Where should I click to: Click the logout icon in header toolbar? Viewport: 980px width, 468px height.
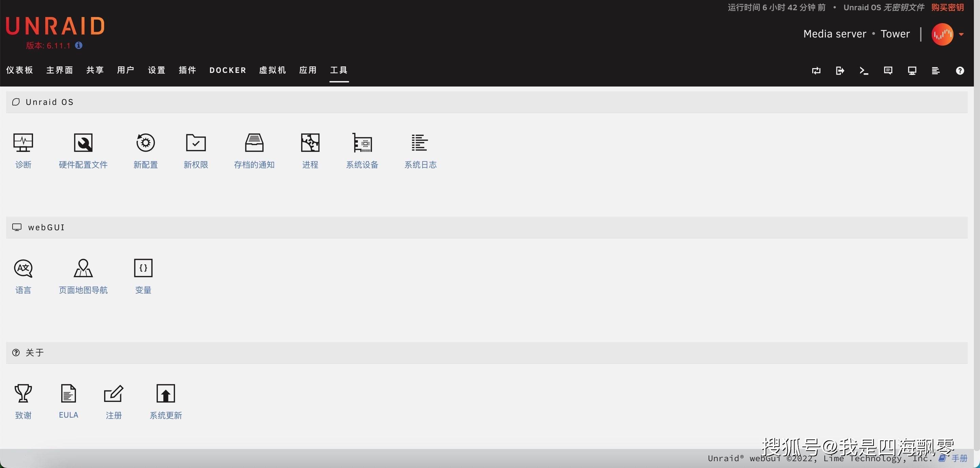[840, 71]
